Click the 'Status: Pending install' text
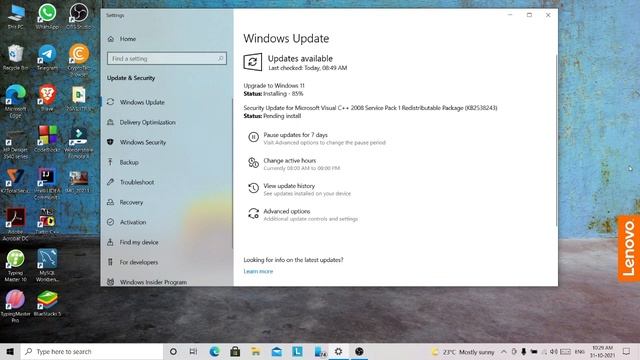 pos(272,116)
